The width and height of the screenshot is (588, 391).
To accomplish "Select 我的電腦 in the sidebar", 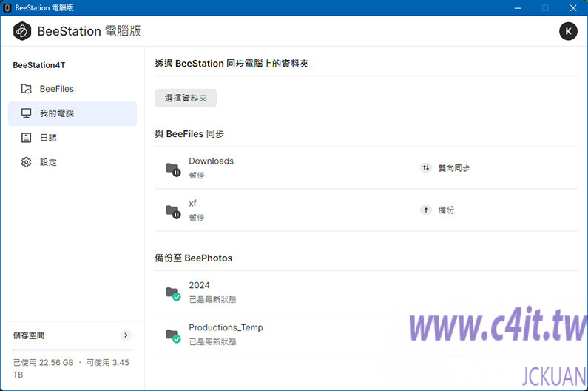I will (72, 113).
